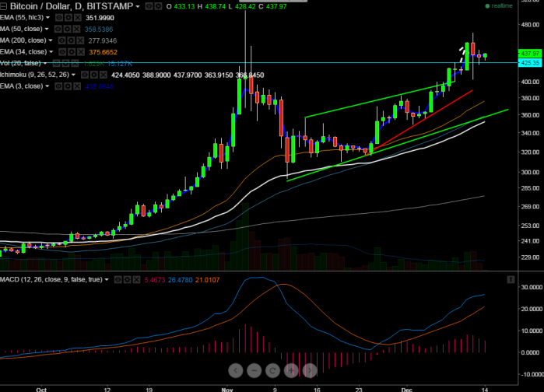Click the Nov date axis label
The height and width of the screenshot is (392, 544).
[227, 389]
